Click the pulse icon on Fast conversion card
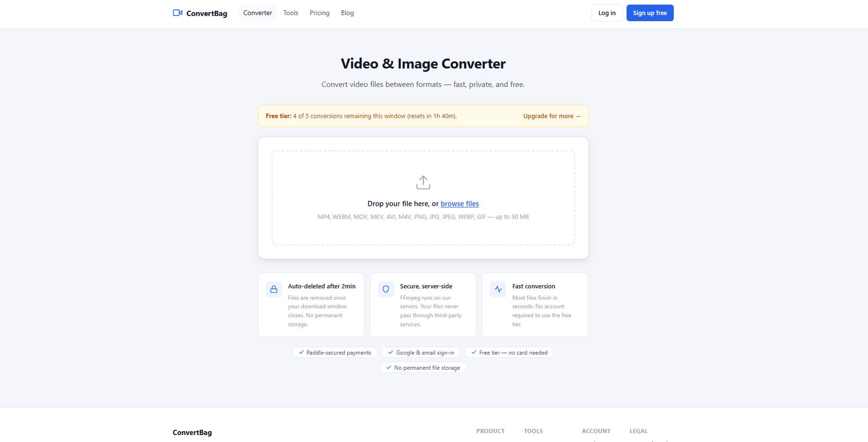This screenshot has width=868, height=442. [498, 289]
